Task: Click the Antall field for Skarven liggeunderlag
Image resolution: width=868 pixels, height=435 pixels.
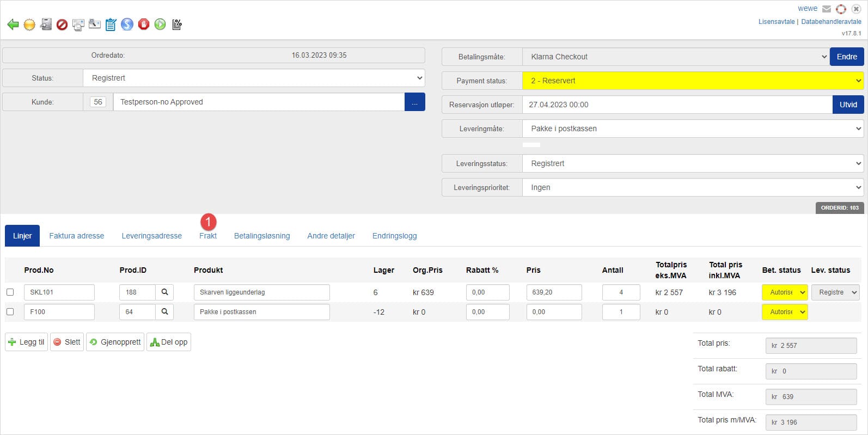Action: (x=621, y=292)
